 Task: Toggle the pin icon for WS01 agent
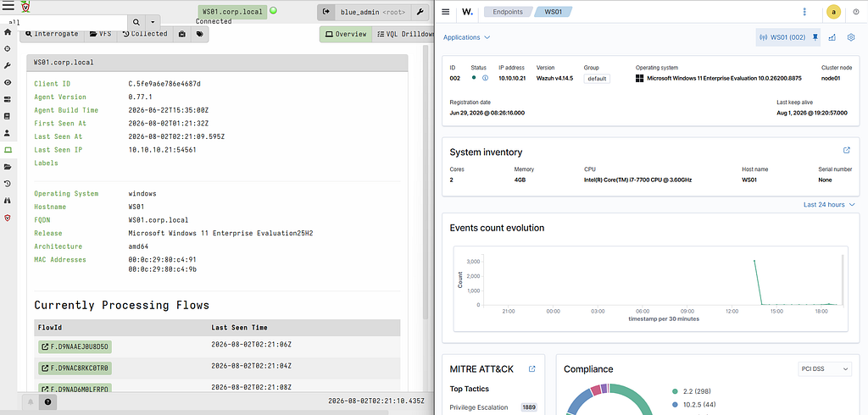click(815, 37)
